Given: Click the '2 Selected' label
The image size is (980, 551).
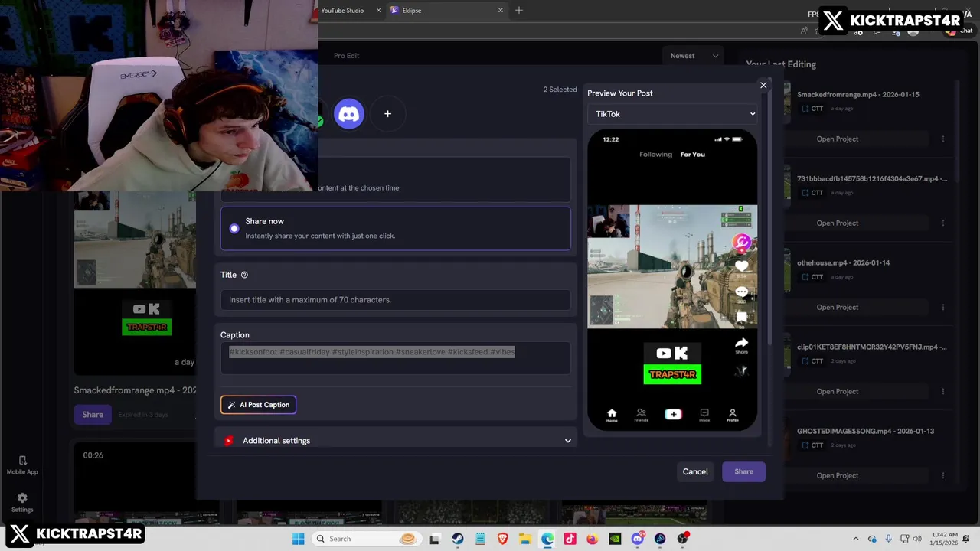Looking at the screenshot, I should tap(560, 90).
